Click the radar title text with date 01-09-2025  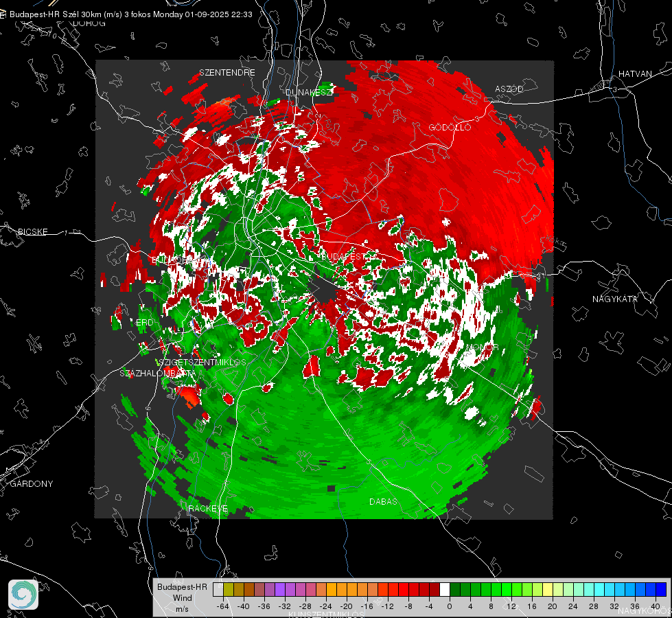pos(130,14)
